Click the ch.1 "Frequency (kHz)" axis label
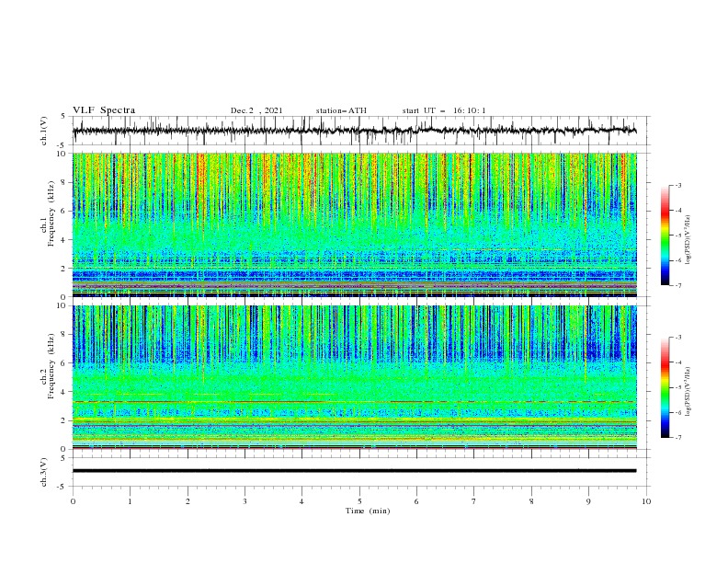Image resolution: width=728 pixels, height=563 pixels. coord(51,213)
